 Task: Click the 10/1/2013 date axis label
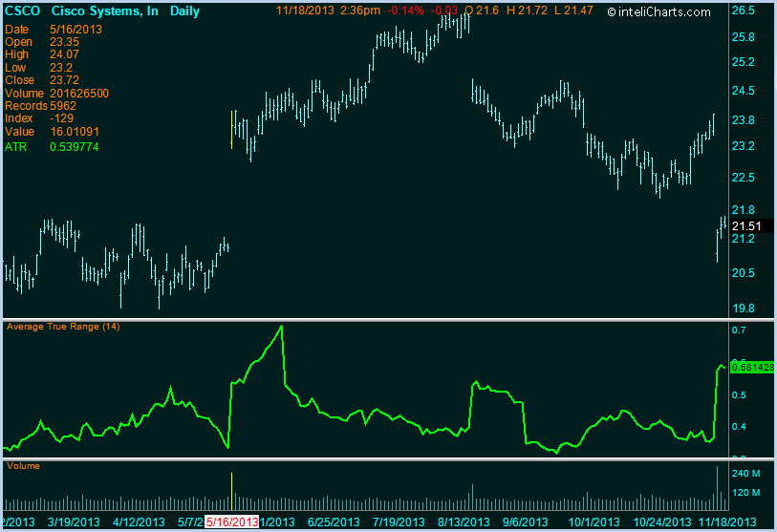594,522
